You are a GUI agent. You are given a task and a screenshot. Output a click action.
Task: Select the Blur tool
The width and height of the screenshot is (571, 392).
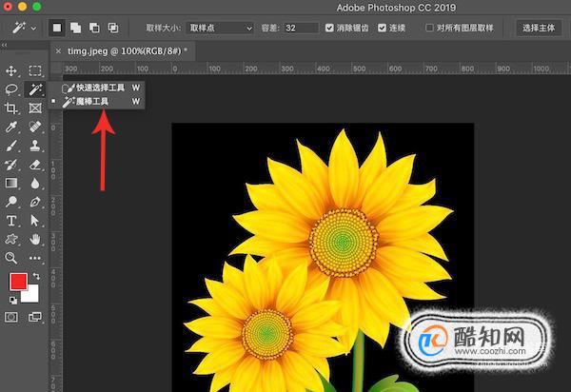point(35,183)
